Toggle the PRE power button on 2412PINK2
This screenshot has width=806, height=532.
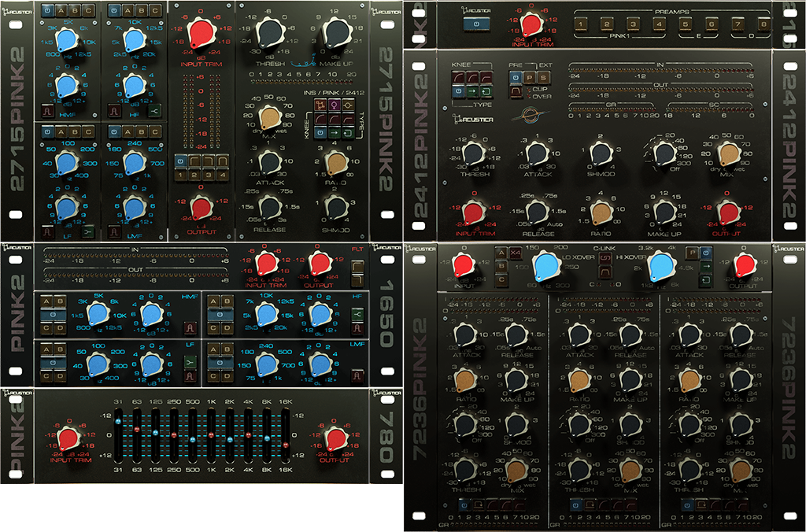516,77
